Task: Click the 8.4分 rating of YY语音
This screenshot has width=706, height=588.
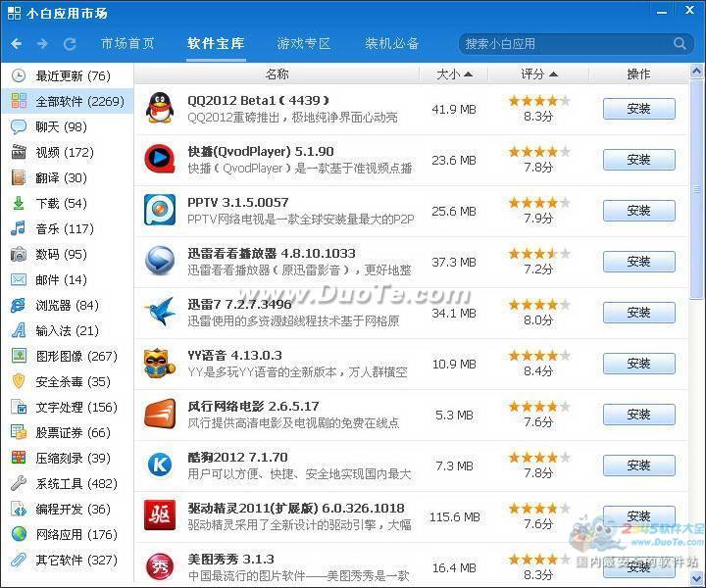Action: (x=538, y=371)
